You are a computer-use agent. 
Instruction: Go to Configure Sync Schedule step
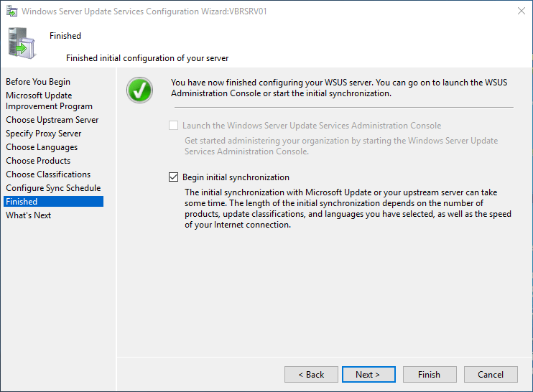[x=53, y=188]
